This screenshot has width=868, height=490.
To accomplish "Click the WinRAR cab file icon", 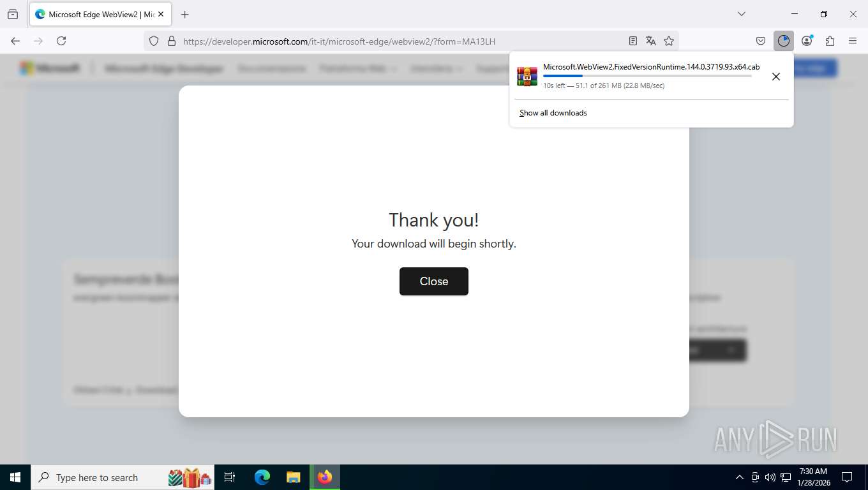I will [527, 77].
